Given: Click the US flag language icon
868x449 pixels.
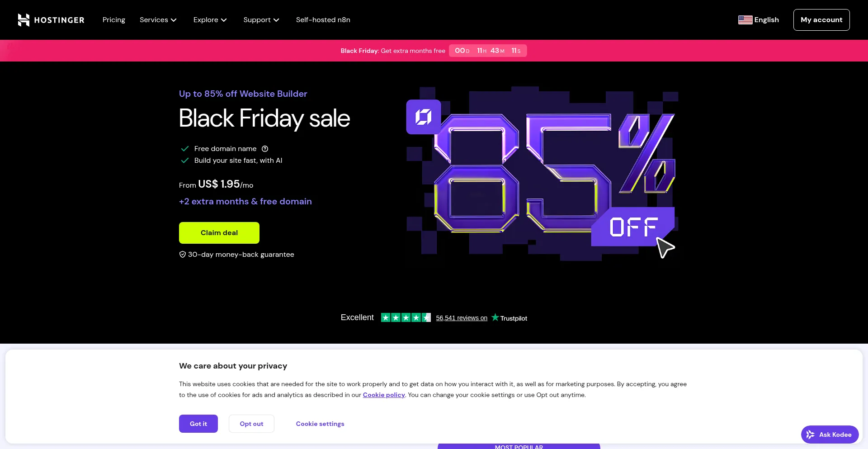Looking at the screenshot, I should (x=745, y=20).
